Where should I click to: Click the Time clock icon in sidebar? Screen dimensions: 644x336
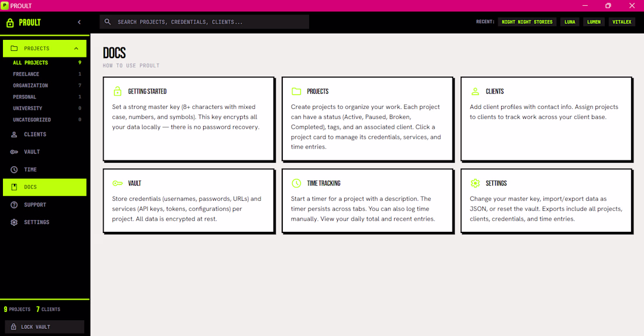[x=14, y=170]
